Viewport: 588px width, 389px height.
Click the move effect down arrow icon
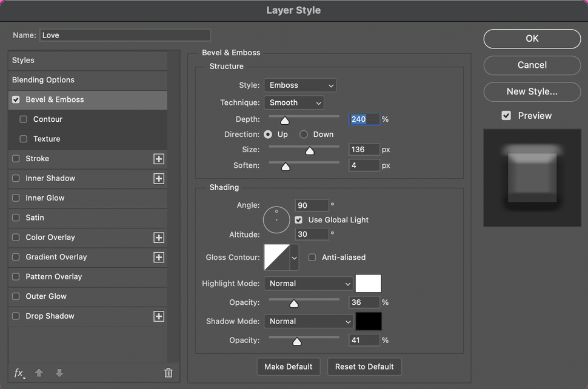click(59, 373)
